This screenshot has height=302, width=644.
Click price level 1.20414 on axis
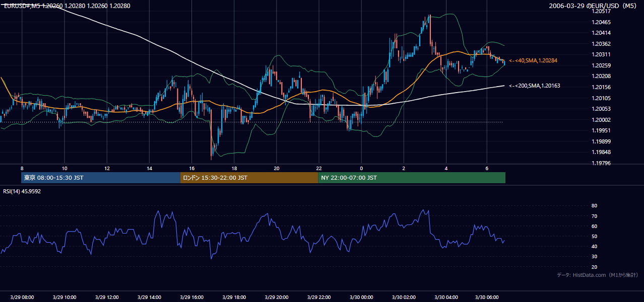(x=602, y=33)
